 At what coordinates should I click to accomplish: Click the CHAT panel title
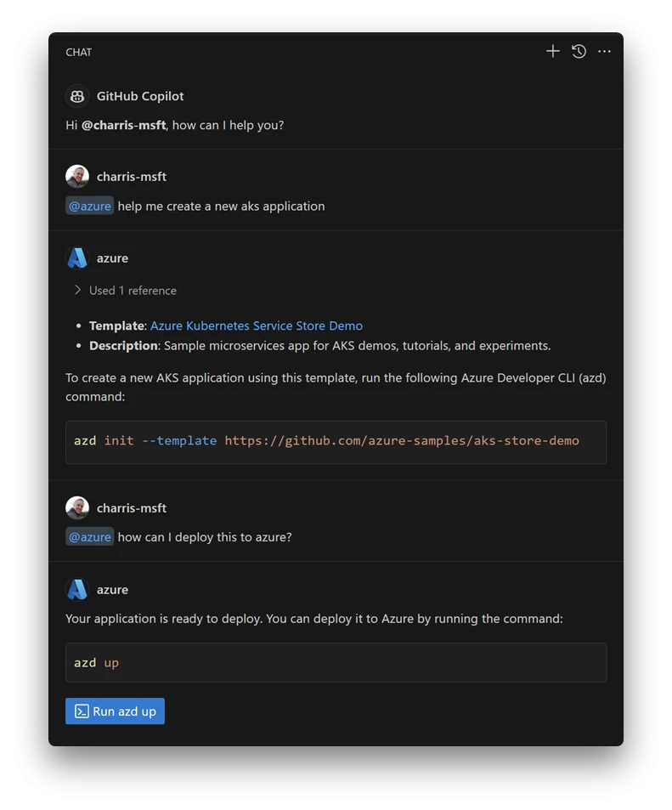click(78, 52)
